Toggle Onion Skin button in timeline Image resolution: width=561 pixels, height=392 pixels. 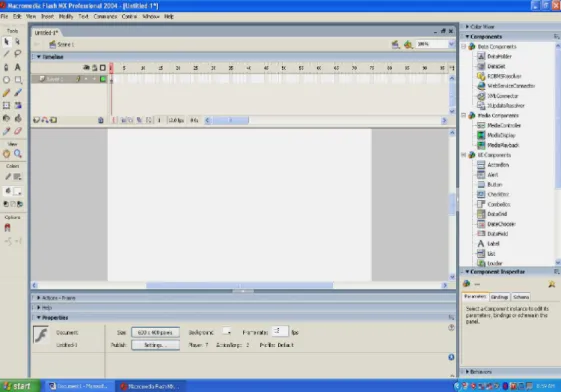123,120
